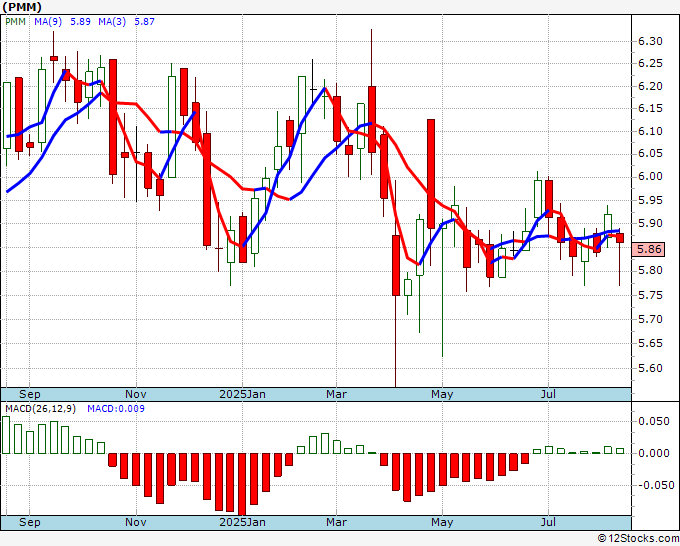The width and height of the screenshot is (680, 546).
Task: Click the MACD(26,12,9) indicator label
Action: 40,409
